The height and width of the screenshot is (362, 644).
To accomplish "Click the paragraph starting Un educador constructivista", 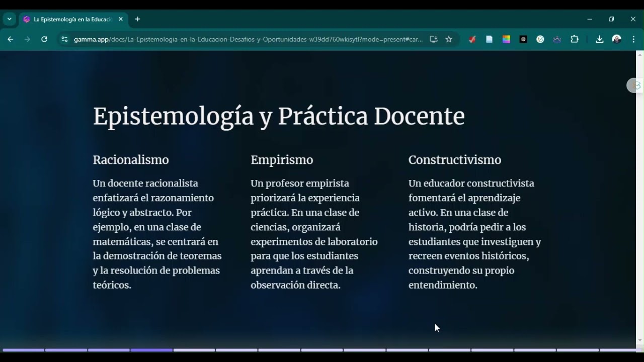I will [x=475, y=234].
